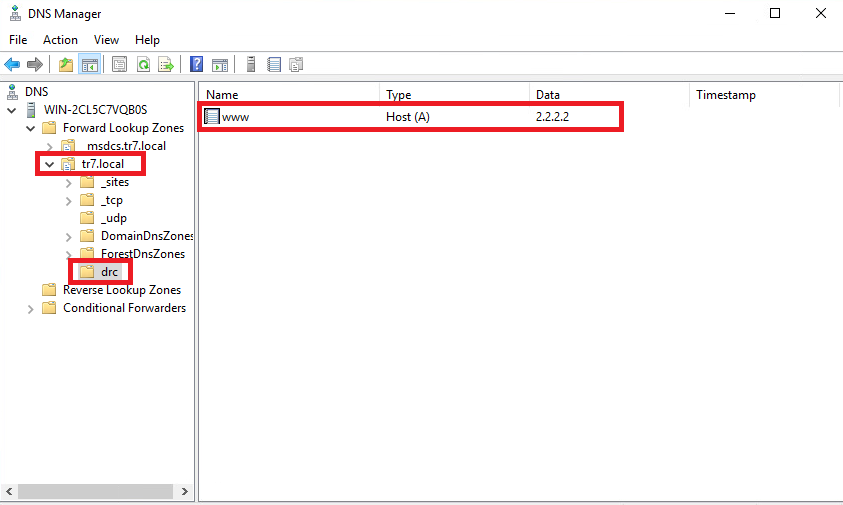The width and height of the screenshot is (843, 505).
Task: Expand the _sites folder
Action: (x=68, y=183)
